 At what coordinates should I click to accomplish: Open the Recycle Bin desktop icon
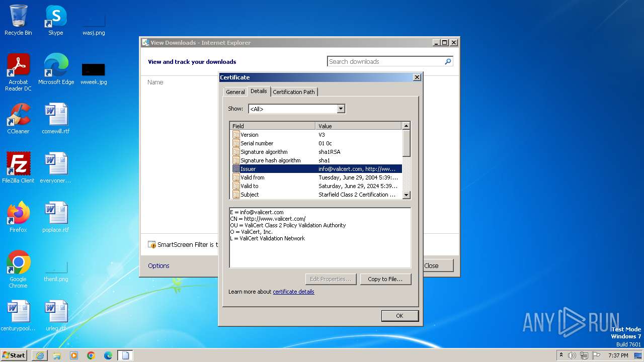[x=18, y=20]
